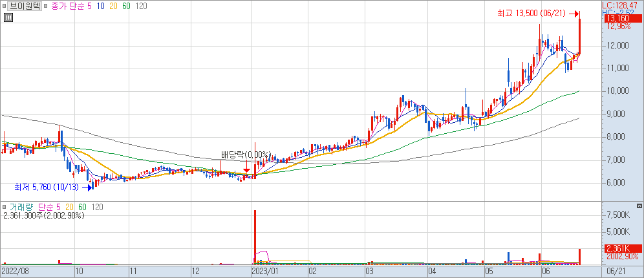Select the green 60-day price moving average label

126,6
